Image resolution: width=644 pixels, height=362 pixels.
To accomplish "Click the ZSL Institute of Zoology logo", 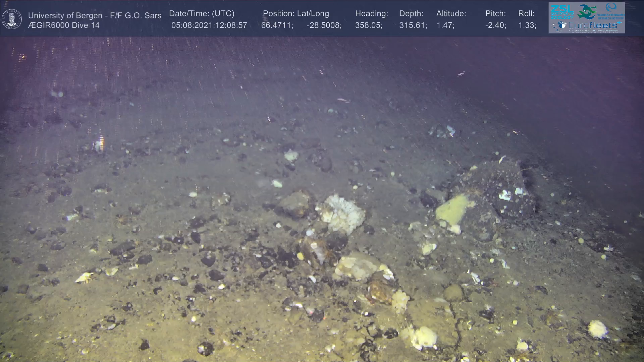I will click(562, 12).
